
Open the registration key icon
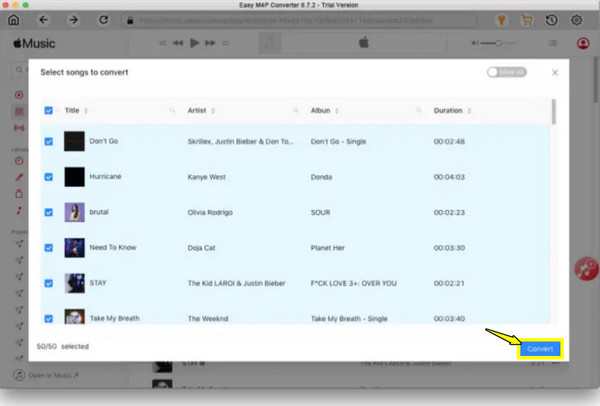tap(501, 20)
